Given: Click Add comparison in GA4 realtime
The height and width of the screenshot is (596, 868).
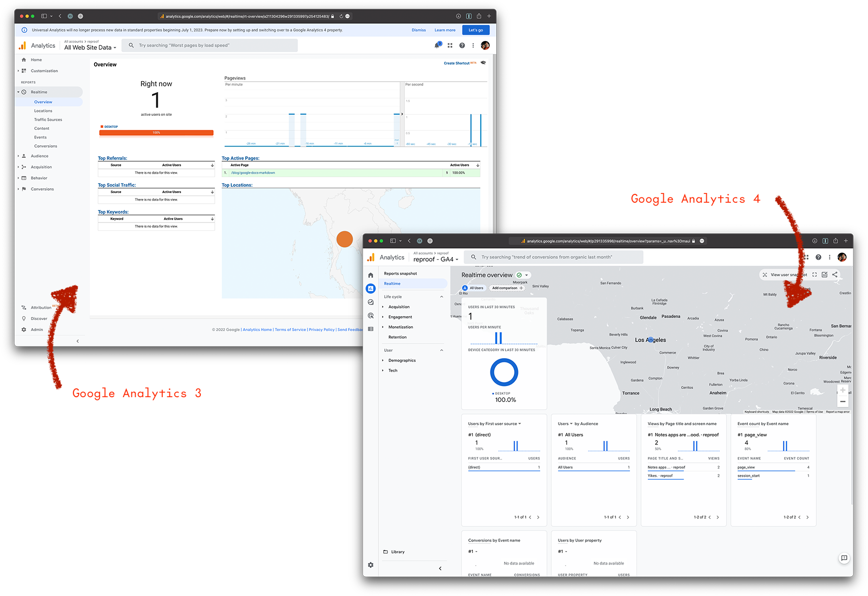Looking at the screenshot, I should coord(507,288).
